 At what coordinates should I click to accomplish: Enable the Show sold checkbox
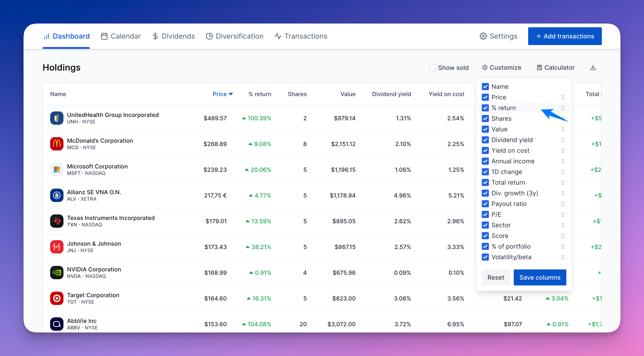click(433, 67)
